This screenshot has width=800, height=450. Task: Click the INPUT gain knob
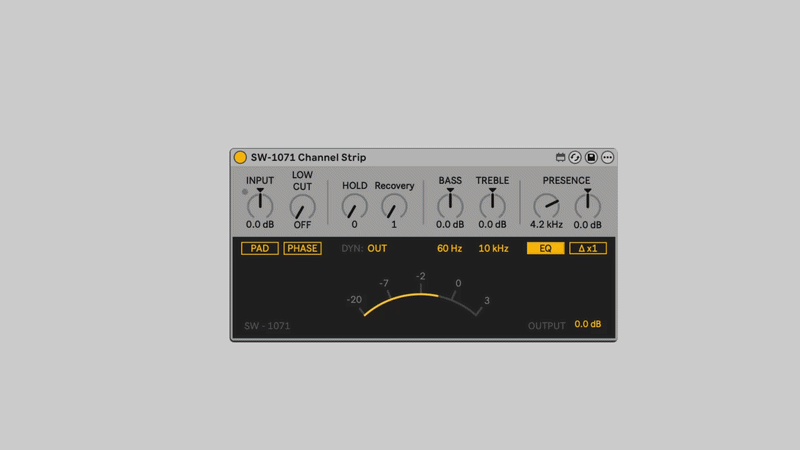tap(260, 206)
